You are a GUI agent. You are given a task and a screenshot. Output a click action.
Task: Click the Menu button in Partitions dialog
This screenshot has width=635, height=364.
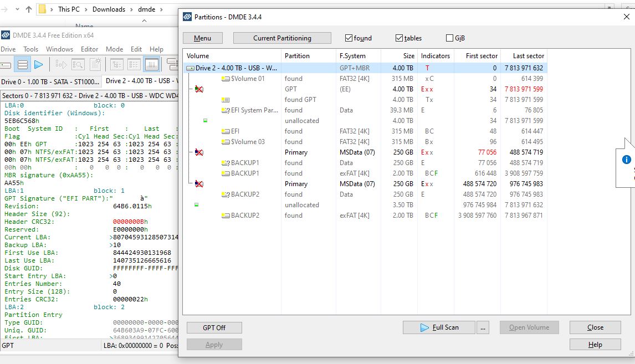pos(202,38)
